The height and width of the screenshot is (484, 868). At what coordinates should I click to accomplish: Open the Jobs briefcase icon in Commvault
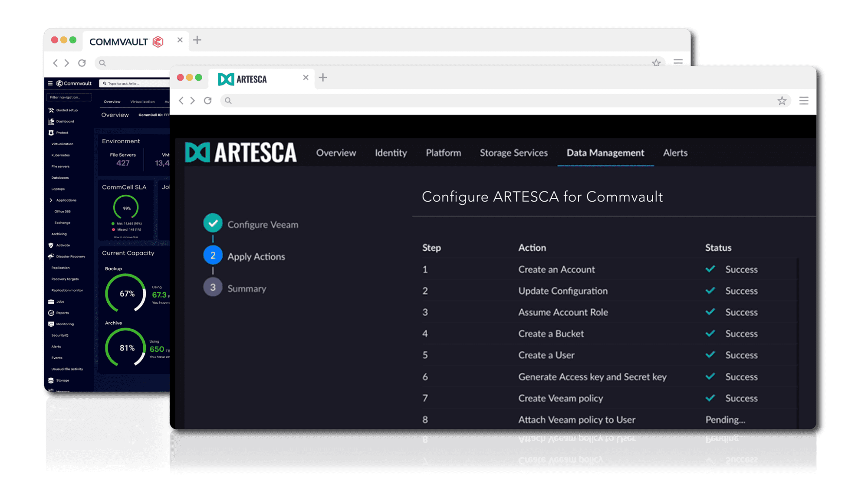(x=51, y=301)
